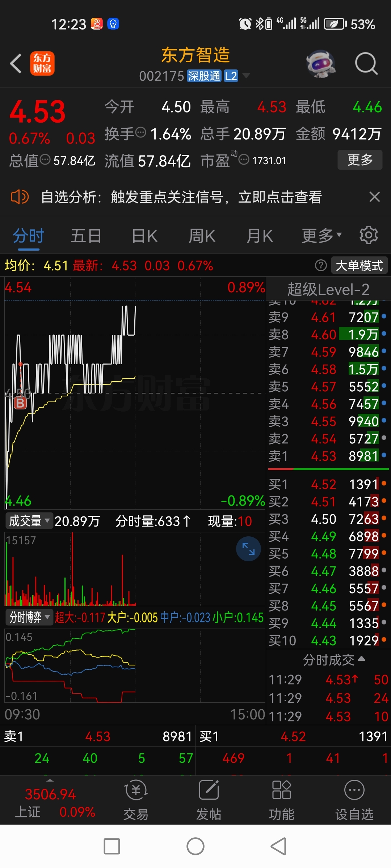The image size is (391, 868).
Task: Open 成交量 indicator dropdown
Action: (29, 521)
